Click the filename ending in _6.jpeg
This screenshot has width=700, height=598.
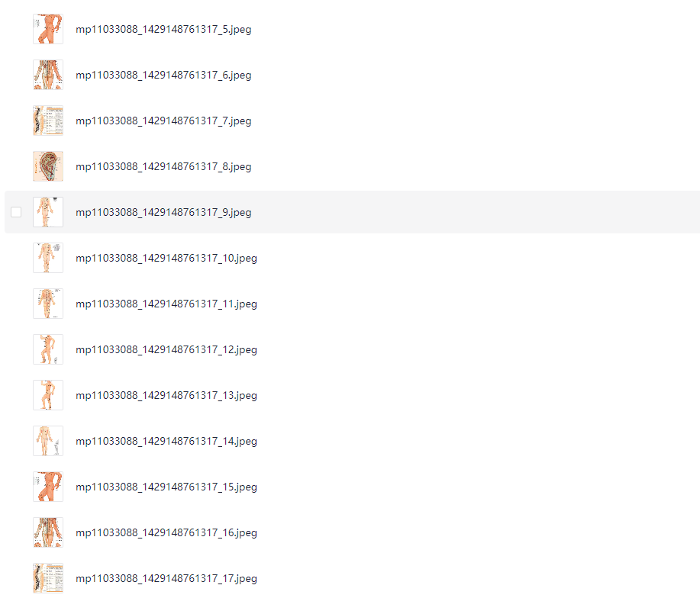click(163, 76)
